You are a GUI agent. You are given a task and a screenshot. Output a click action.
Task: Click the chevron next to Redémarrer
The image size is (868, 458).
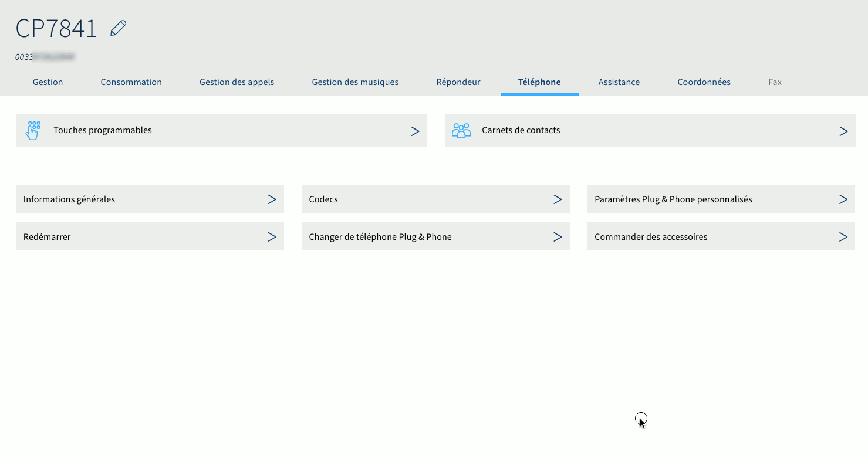point(272,237)
